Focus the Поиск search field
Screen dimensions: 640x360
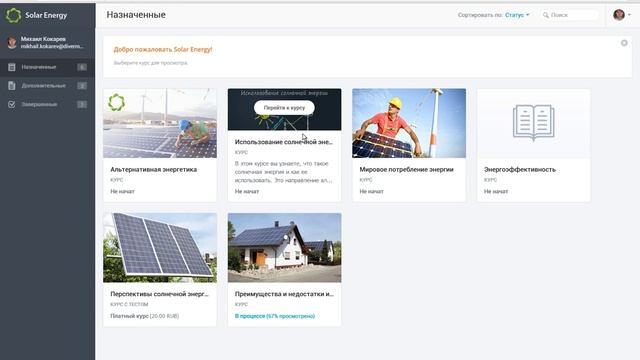[569, 15]
